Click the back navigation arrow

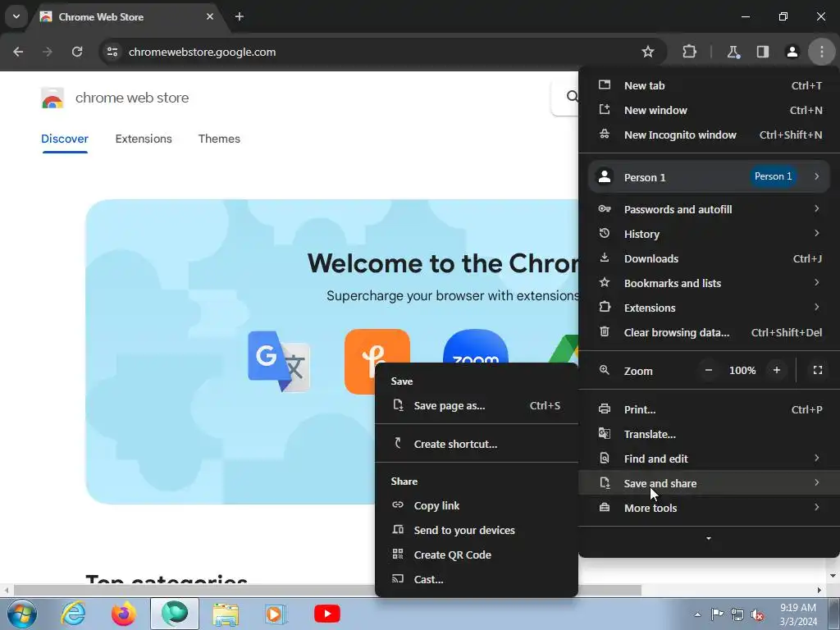(18, 52)
